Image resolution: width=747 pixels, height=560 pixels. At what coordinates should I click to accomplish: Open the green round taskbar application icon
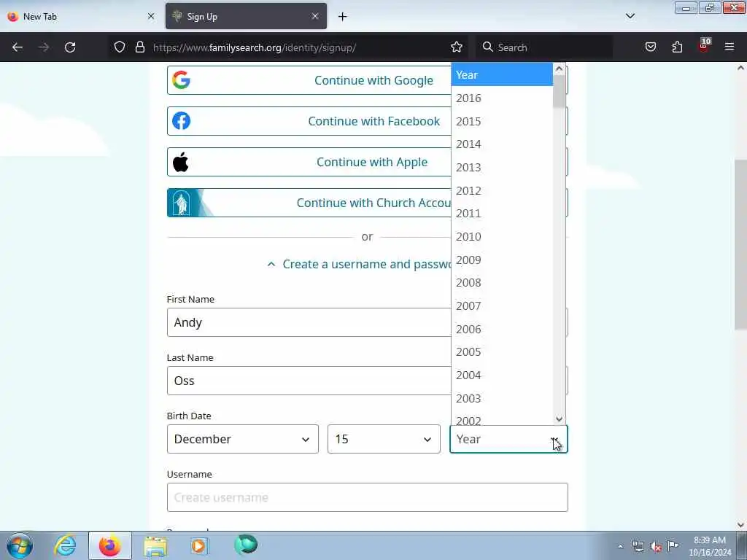246,545
